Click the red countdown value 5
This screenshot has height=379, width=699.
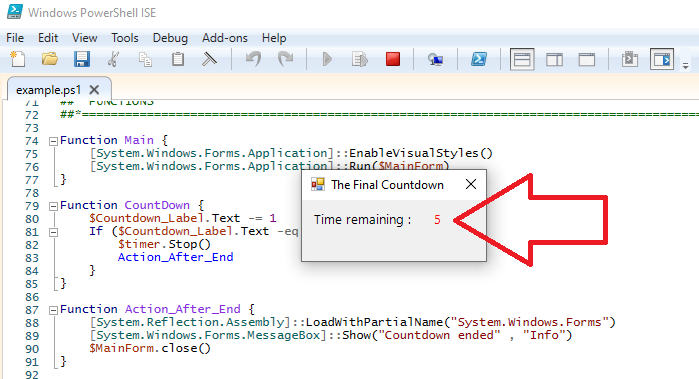point(437,219)
